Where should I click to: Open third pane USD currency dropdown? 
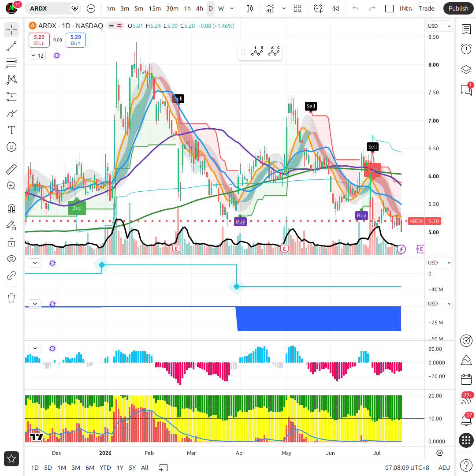[439, 304]
